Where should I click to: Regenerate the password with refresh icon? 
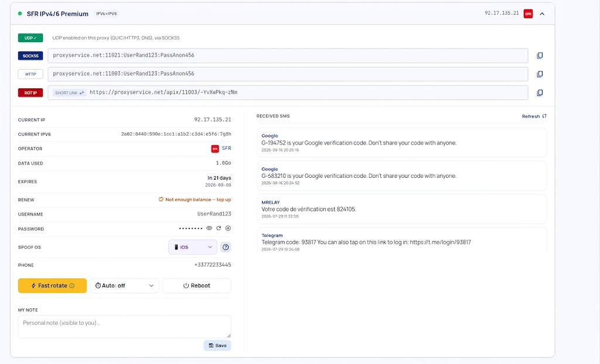pyautogui.click(x=219, y=228)
